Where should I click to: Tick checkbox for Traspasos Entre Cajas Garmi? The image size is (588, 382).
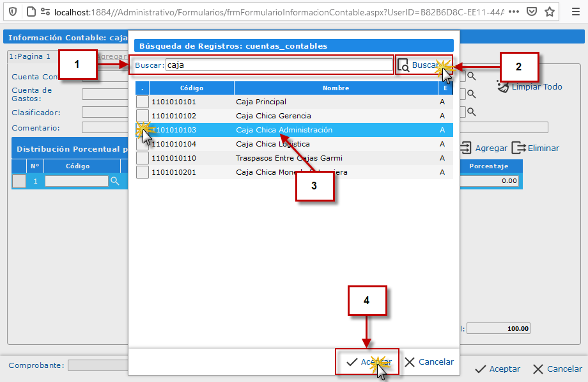click(142, 158)
